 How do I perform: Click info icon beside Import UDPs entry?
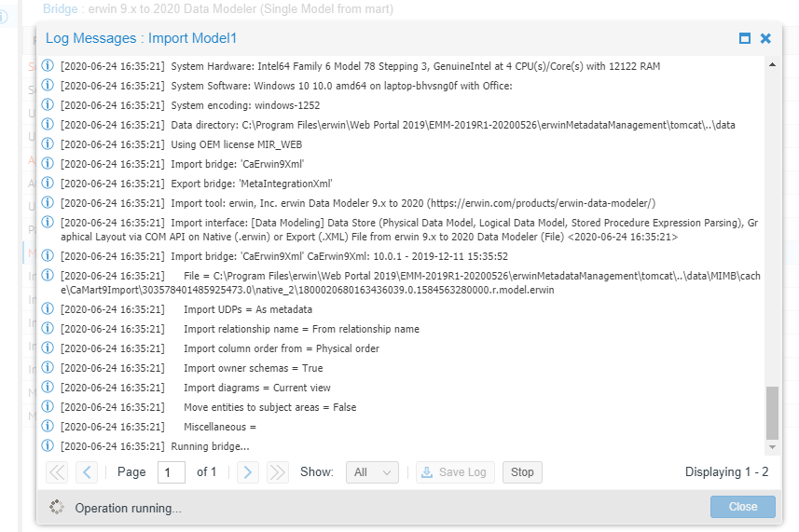coord(48,309)
